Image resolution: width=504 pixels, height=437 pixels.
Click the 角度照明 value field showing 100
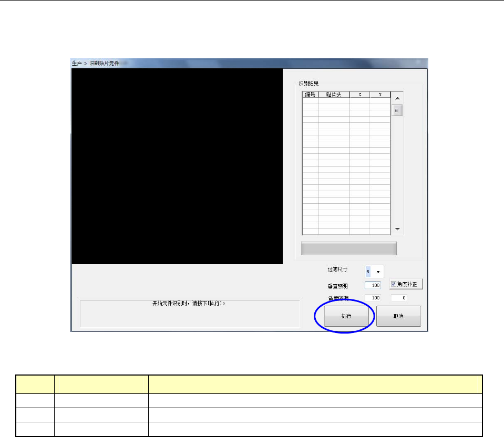373,298
